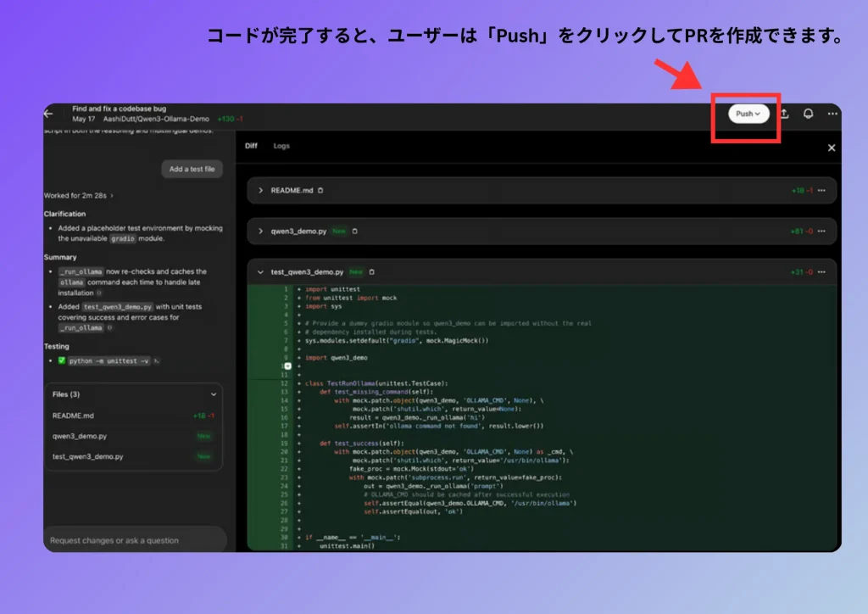868x614 pixels.
Task: Expand the README.md diff section
Action: click(x=261, y=191)
